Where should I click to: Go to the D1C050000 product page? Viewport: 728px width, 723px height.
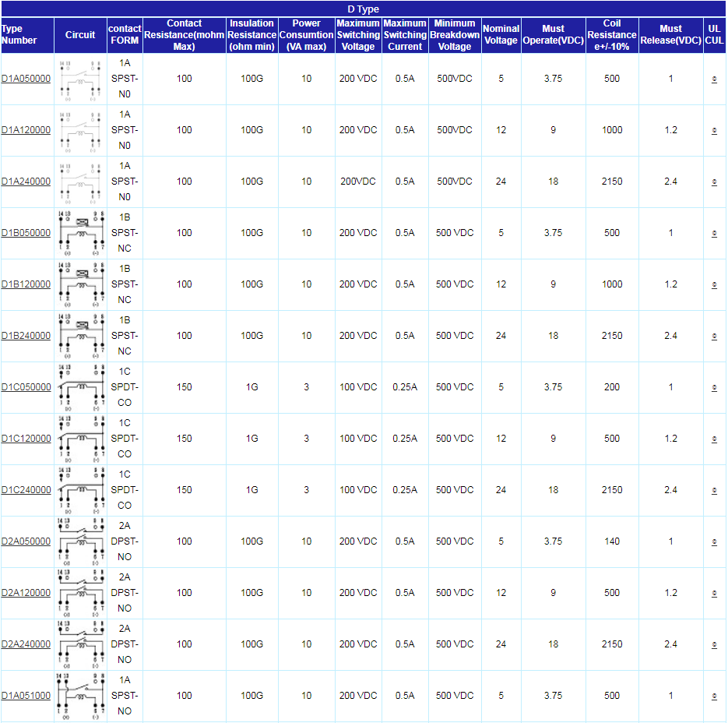(x=26, y=387)
